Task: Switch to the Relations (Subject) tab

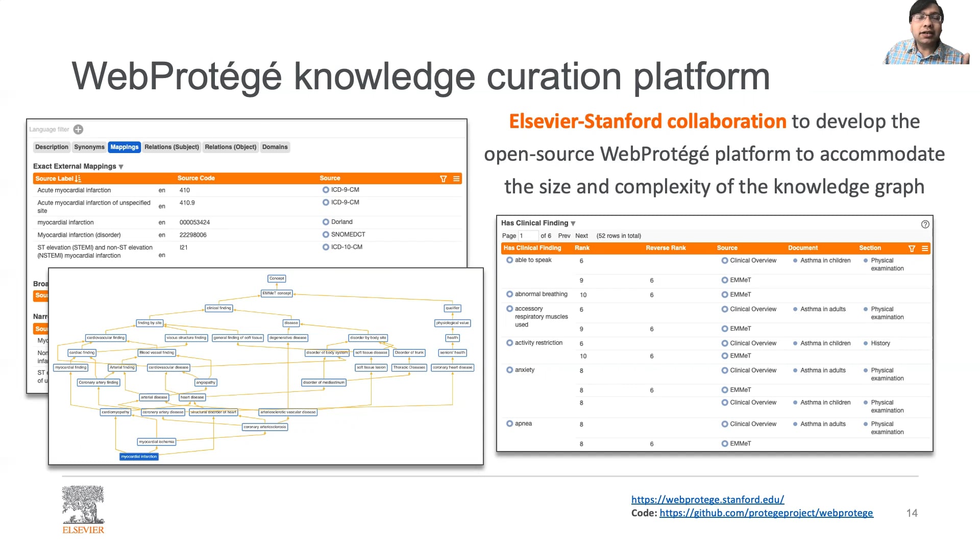Action: pyautogui.click(x=171, y=147)
